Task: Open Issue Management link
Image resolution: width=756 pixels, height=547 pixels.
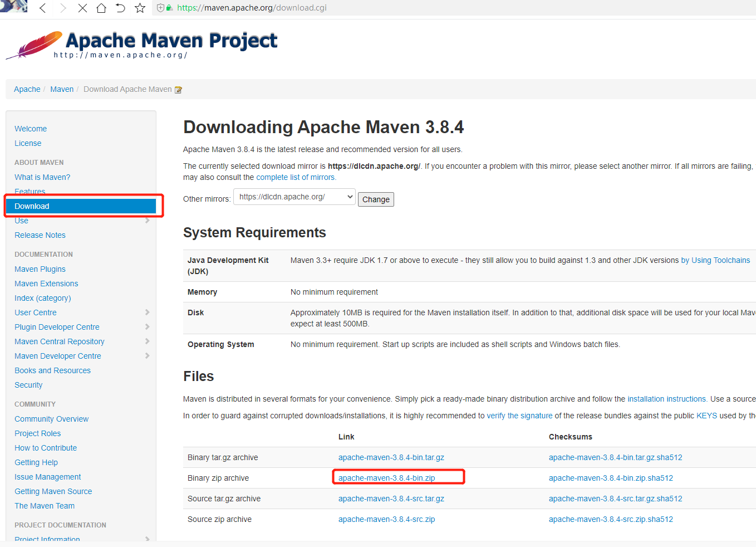Action: point(48,477)
